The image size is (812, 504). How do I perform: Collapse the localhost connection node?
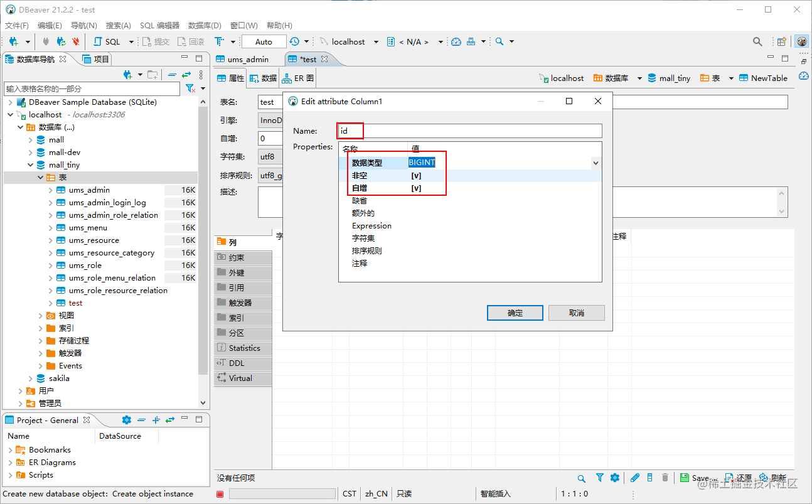[x=11, y=115]
